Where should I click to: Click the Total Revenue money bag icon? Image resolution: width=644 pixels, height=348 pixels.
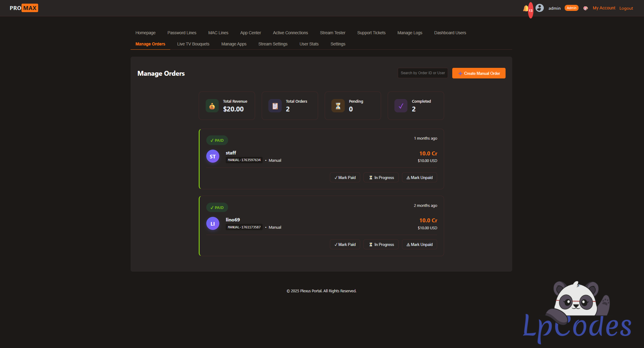coord(212,106)
